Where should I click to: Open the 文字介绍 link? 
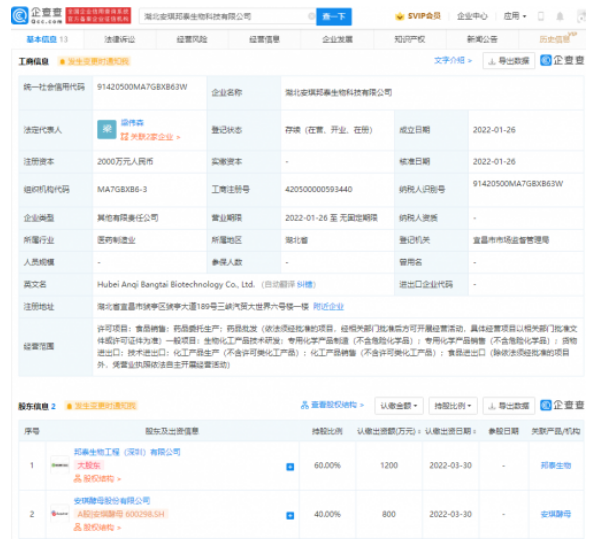[x=453, y=60]
